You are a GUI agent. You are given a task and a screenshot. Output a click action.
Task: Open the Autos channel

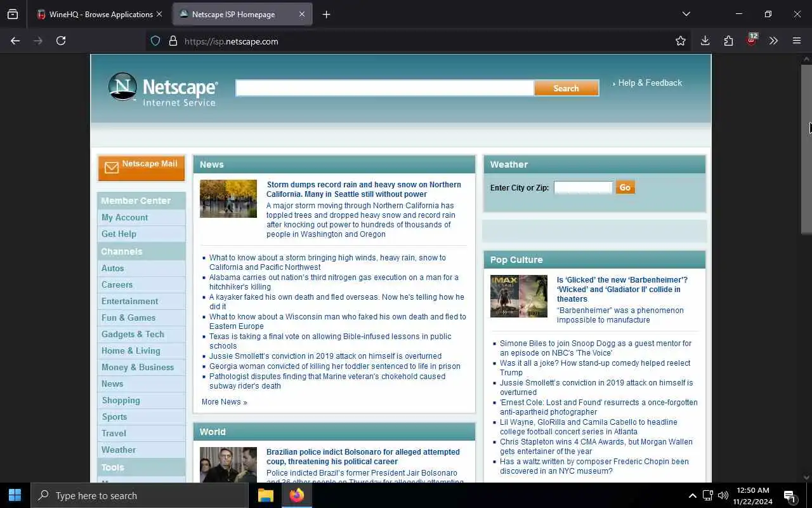(x=112, y=268)
